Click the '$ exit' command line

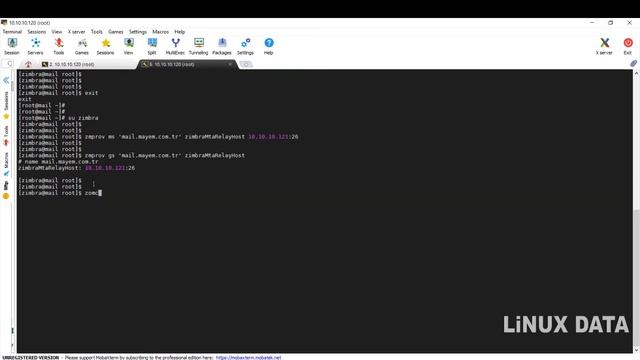(58, 93)
